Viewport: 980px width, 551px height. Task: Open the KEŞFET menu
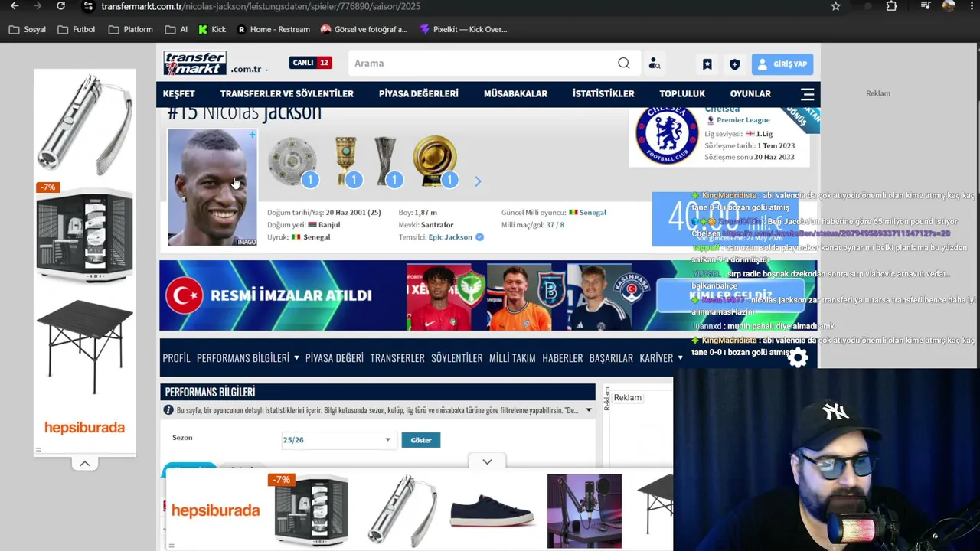pyautogui.click(x=179, y=93)
